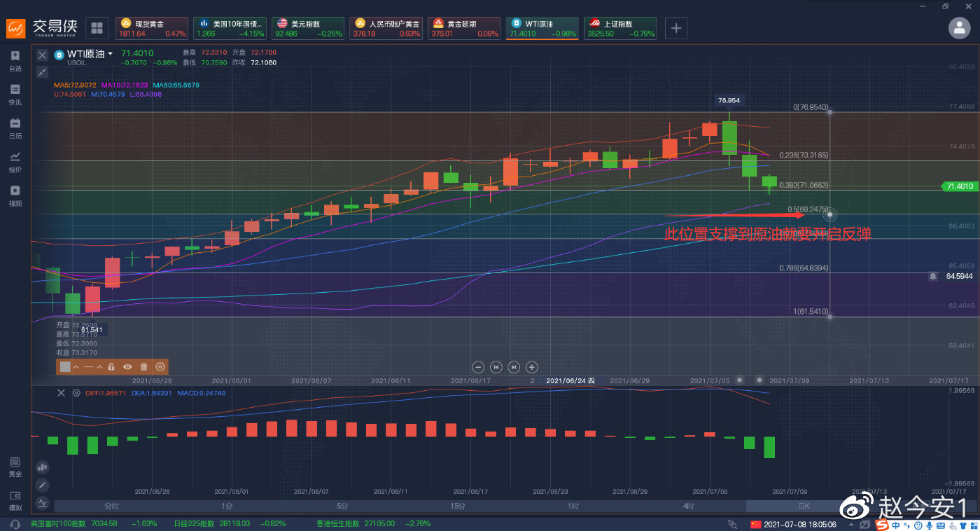This screenshot has height=531, width=980.
Task: Open the grid layout switcher icon
Action: 97,28
